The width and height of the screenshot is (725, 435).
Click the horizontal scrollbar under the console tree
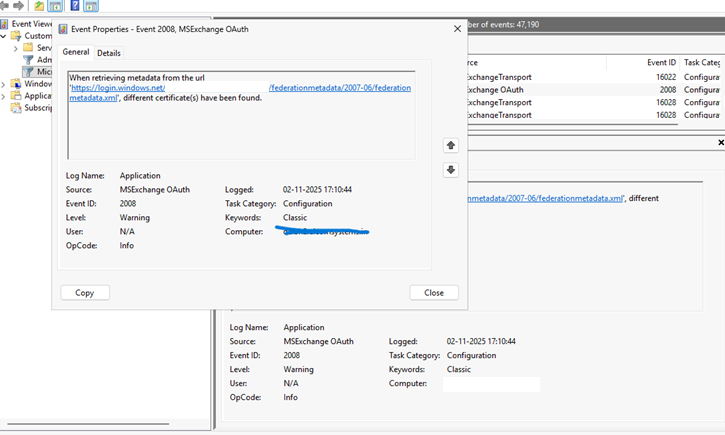click(88, 423)
